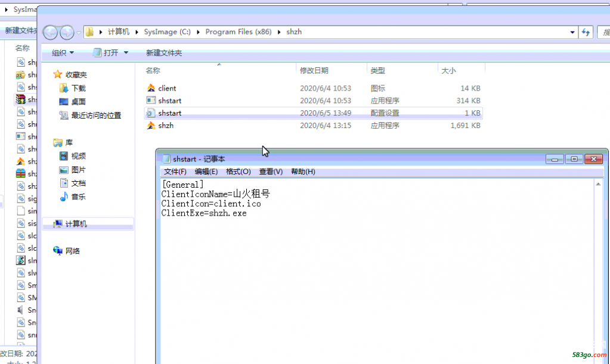Open Notepad 帮助(H) menu
This screenshot has width=610, height=364.
point(303,172)
